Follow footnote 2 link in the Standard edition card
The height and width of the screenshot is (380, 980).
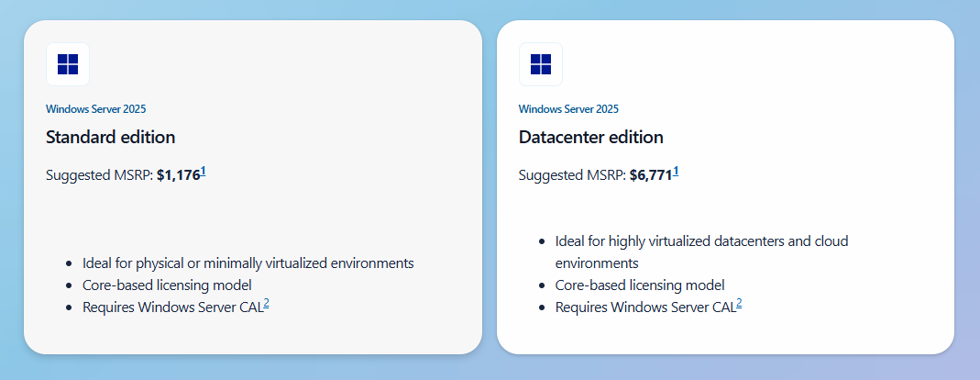(266, 304)
